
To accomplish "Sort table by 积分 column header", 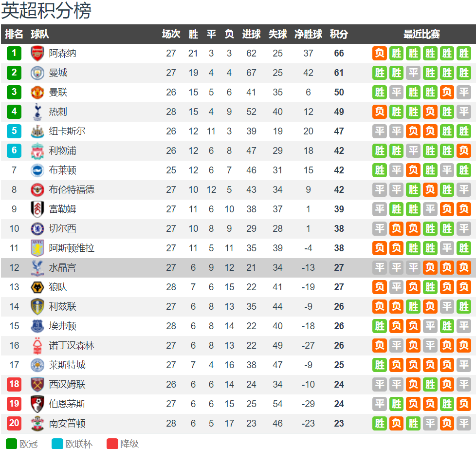I will [339, 34].
